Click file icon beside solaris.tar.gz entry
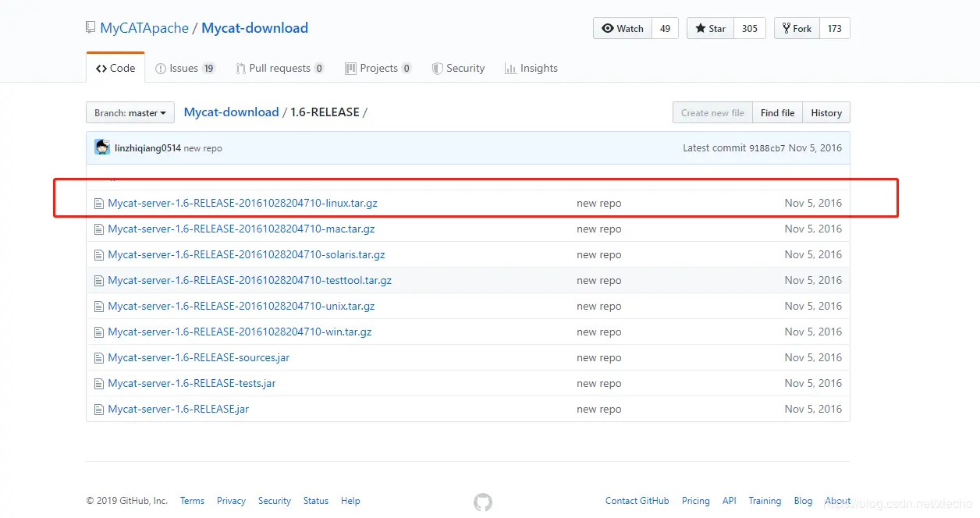 [98, 255]
